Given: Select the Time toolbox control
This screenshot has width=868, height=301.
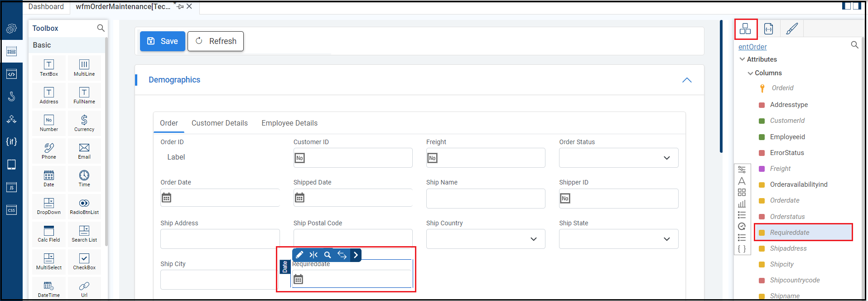Looking at the screenshot, I should pyautogui.click(x=84, y=178).
